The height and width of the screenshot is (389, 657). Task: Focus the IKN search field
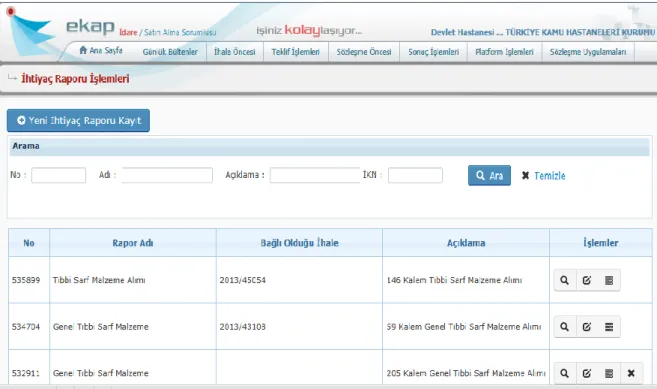415,175
